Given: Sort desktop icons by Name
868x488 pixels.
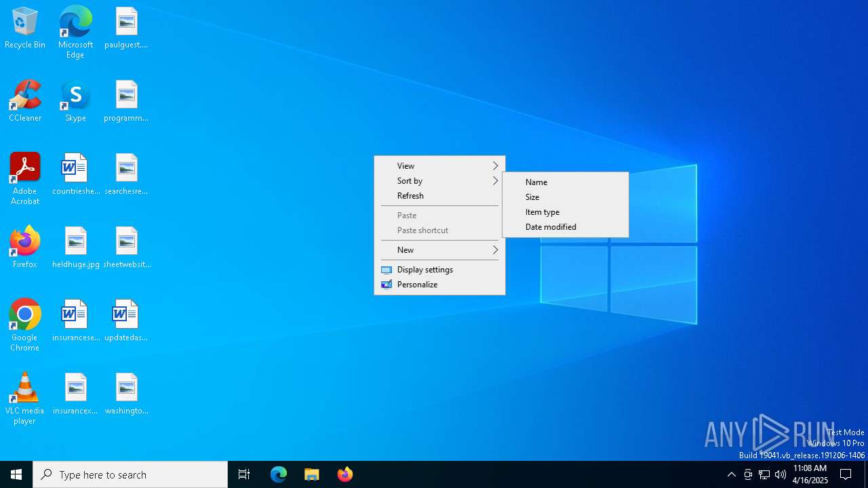Looking at the screenshot, I should 566,182.
